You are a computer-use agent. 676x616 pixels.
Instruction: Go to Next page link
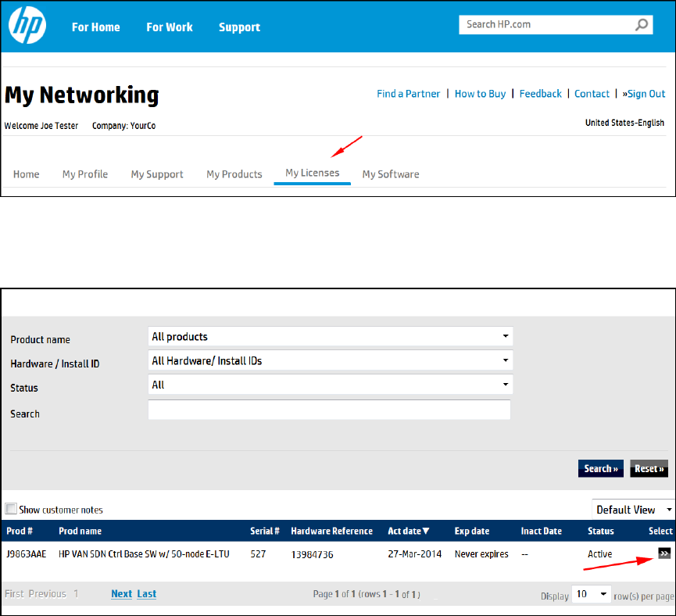coord(122,594)
